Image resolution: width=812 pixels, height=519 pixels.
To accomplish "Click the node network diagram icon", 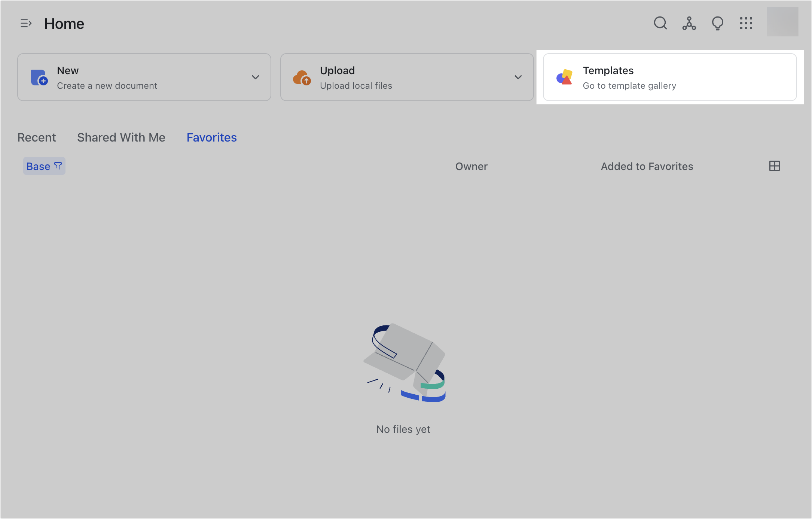I will 689,23.
